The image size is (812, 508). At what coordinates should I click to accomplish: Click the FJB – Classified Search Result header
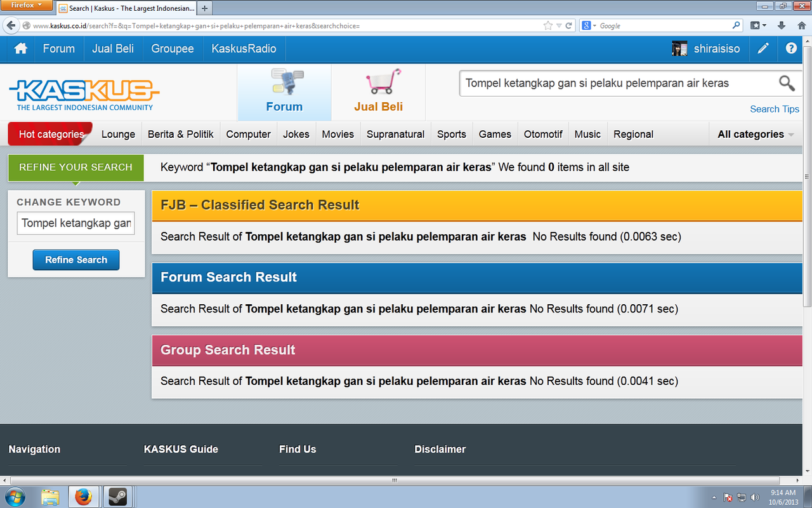477,205
